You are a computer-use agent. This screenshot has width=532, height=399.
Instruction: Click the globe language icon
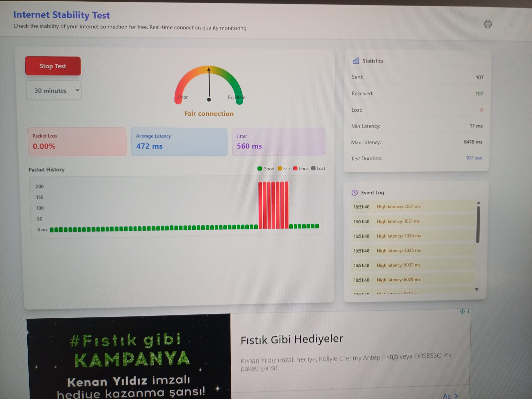(488, 24)
